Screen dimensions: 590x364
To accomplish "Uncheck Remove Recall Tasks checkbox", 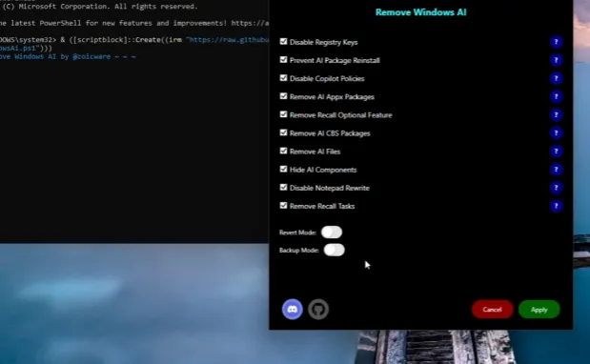I will pos(283,205).
